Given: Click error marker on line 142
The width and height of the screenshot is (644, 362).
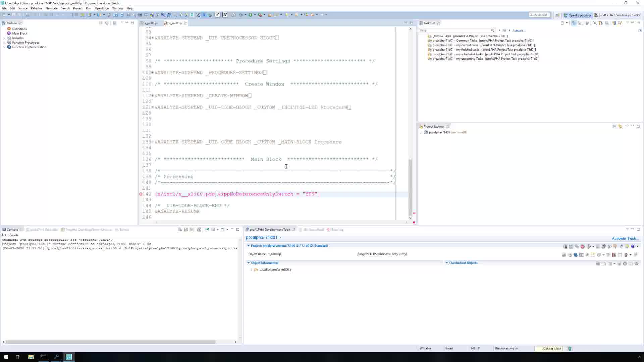Looking at the screenshot, I should tap(141, 194).
